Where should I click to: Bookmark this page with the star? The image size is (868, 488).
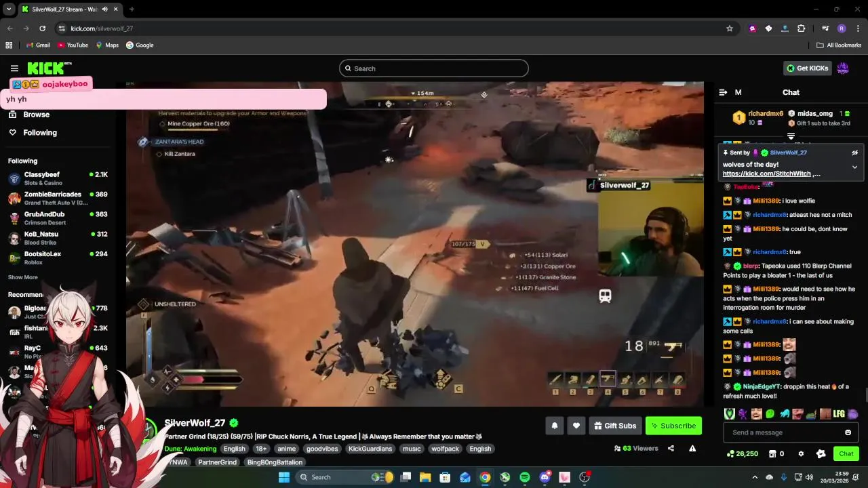(730, 28)
